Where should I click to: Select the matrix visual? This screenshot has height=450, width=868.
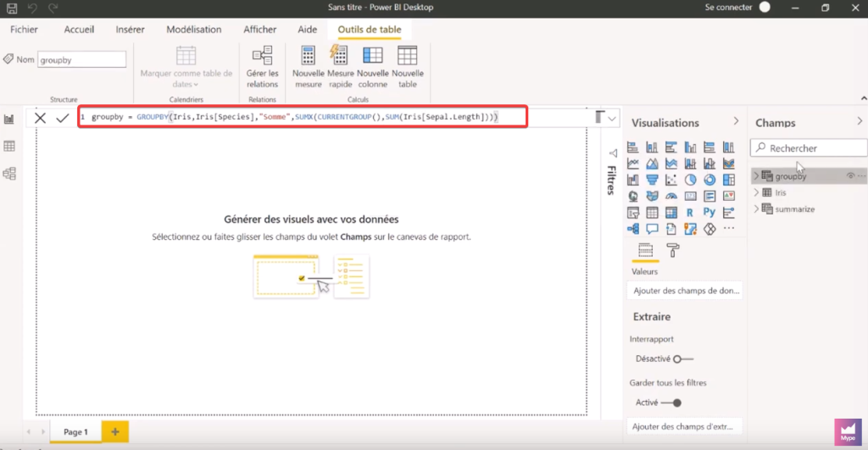[671, 213]
